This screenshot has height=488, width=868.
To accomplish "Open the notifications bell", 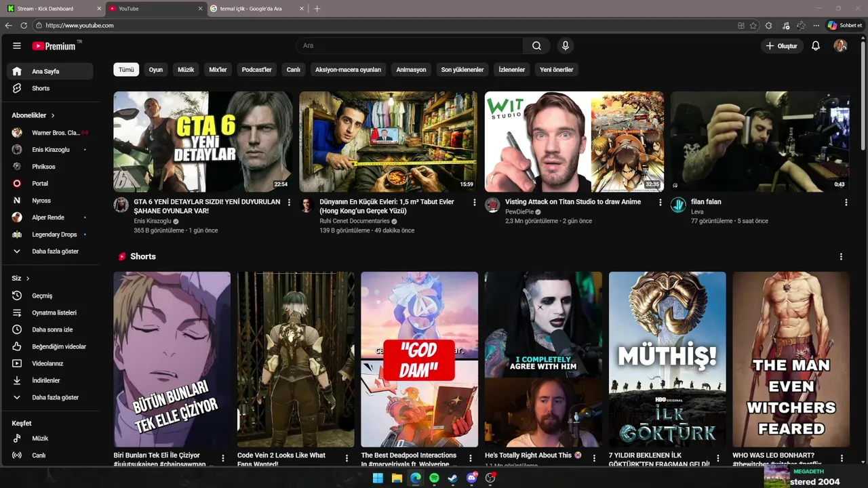I will (816, 45).
